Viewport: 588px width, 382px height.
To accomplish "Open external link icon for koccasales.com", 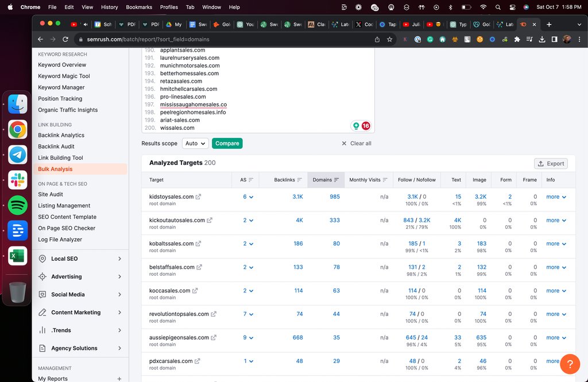I will [x=195, y=291].
